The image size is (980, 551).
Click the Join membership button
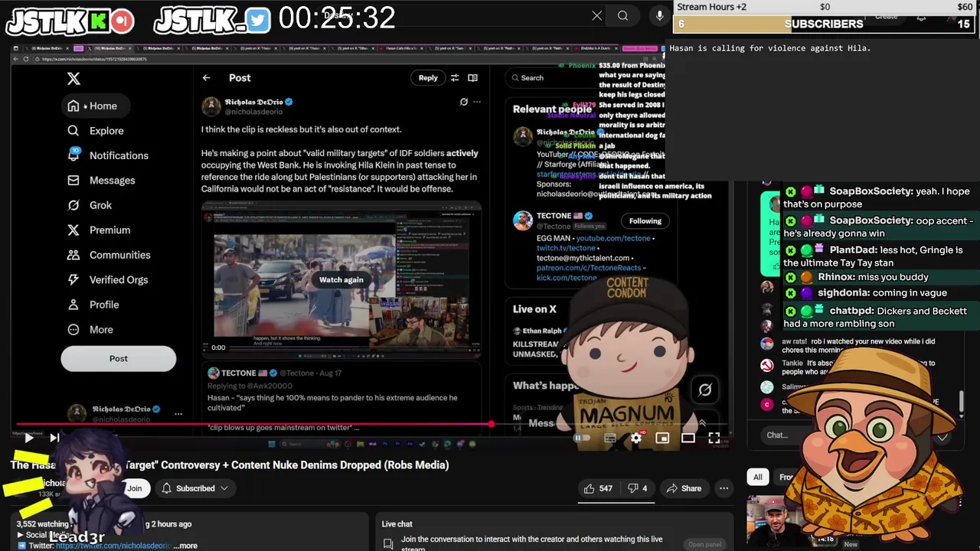pos(135,488)
